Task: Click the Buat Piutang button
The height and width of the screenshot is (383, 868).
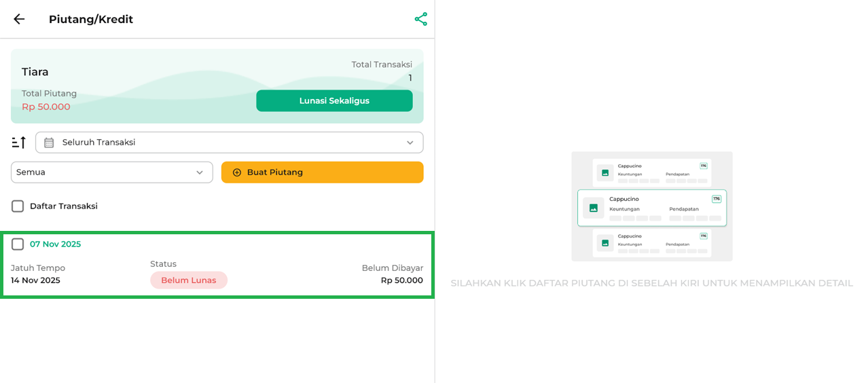Action: tap(322, 172)
